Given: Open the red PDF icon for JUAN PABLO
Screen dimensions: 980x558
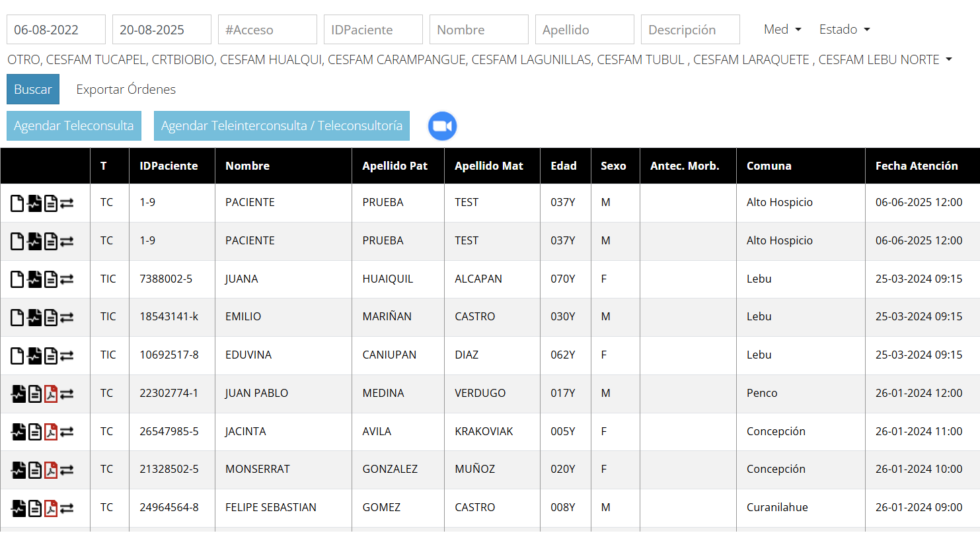Looking at the screenshot, I should [51, 394].
